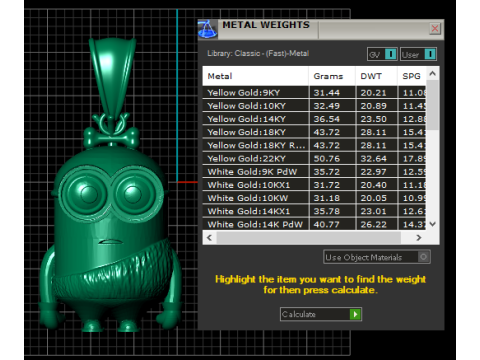Select the Yellow Gold:18KY row
The image size is (480, 360).
coord(314,132)
